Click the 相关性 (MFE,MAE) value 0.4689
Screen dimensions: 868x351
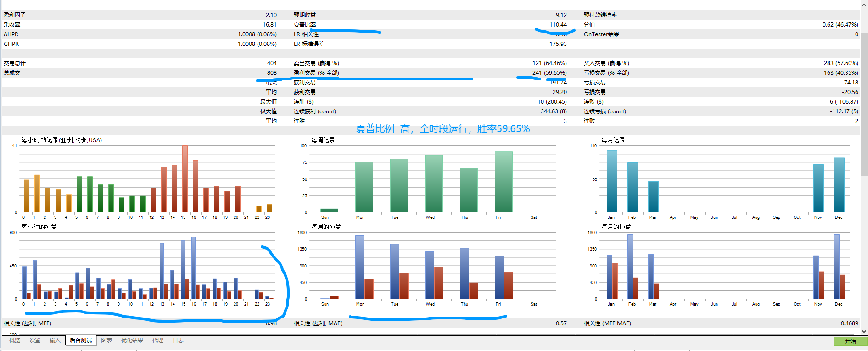pyautogui.click(x=849, y=323)
